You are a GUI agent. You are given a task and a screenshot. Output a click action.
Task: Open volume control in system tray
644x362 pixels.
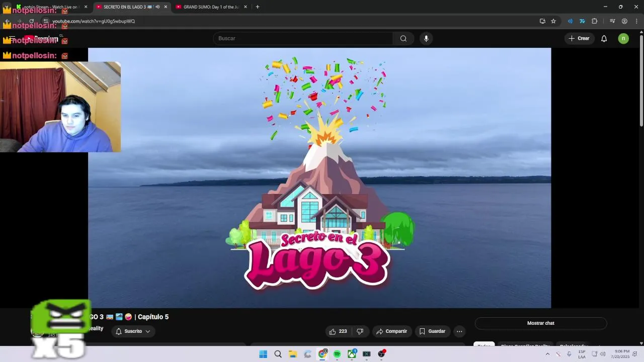(603, 354)
